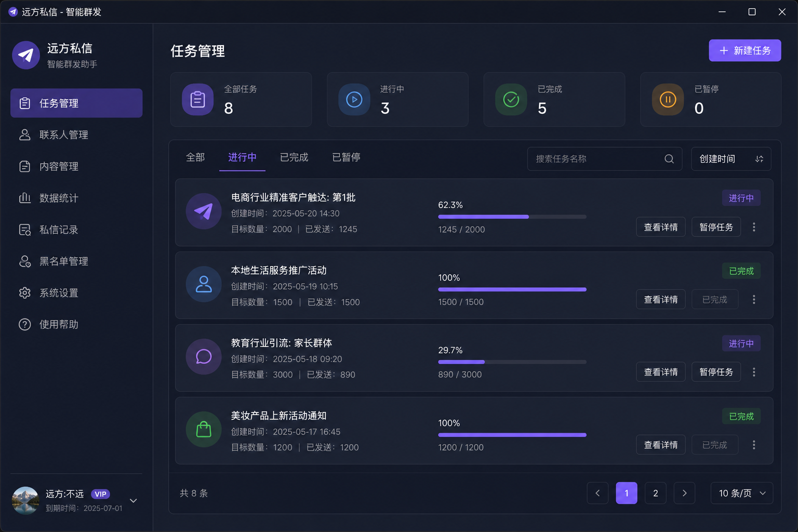
Task: Create a task with 新建任务 button
Action: coord(745,50)
